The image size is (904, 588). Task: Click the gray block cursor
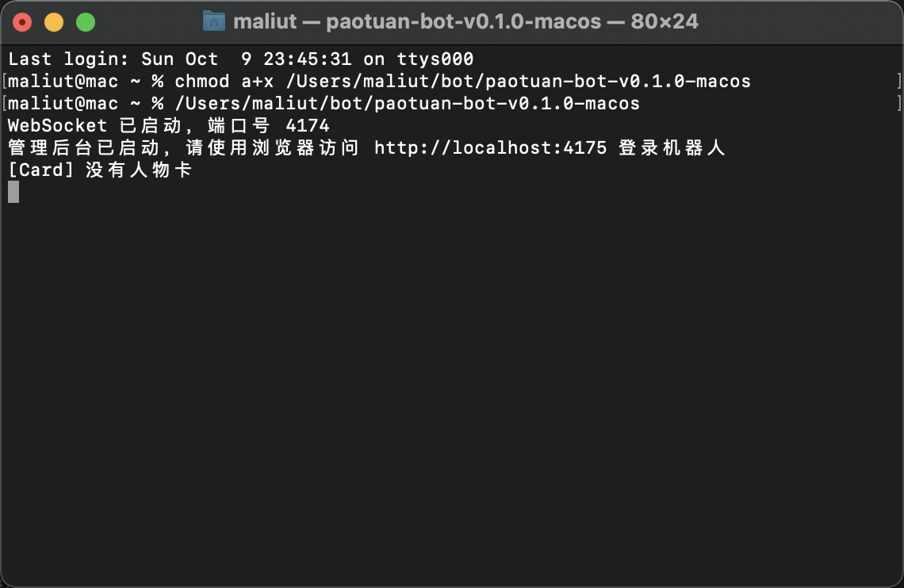pyautogui.click(x=13, y=192)
